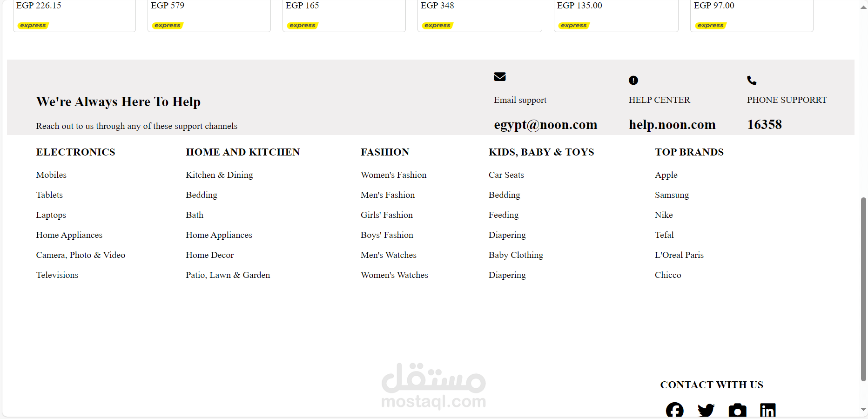Open Home Decor link

[x=209, y=255]
